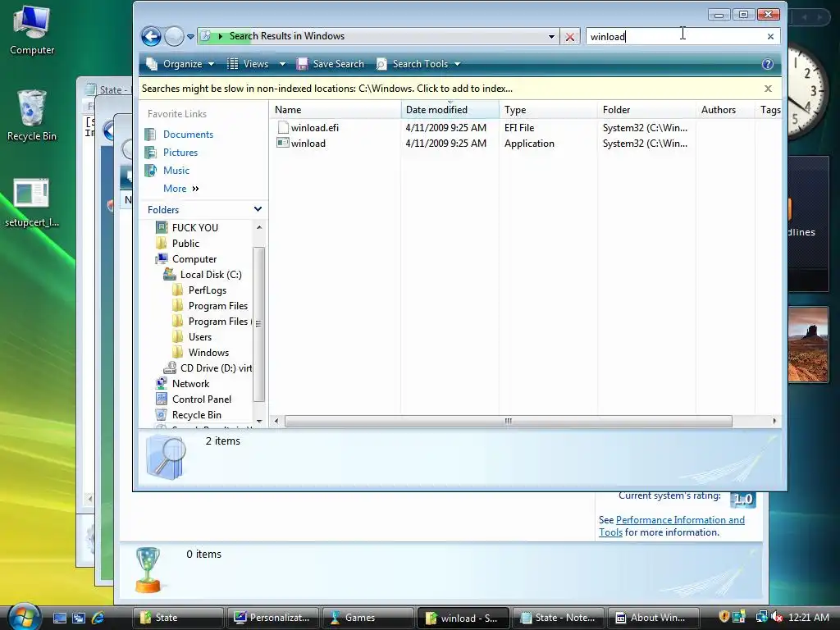Switch to About Windows taskbar button
Image resolution: width=840 pixels, height=630 pixels.
coord(652,618)
